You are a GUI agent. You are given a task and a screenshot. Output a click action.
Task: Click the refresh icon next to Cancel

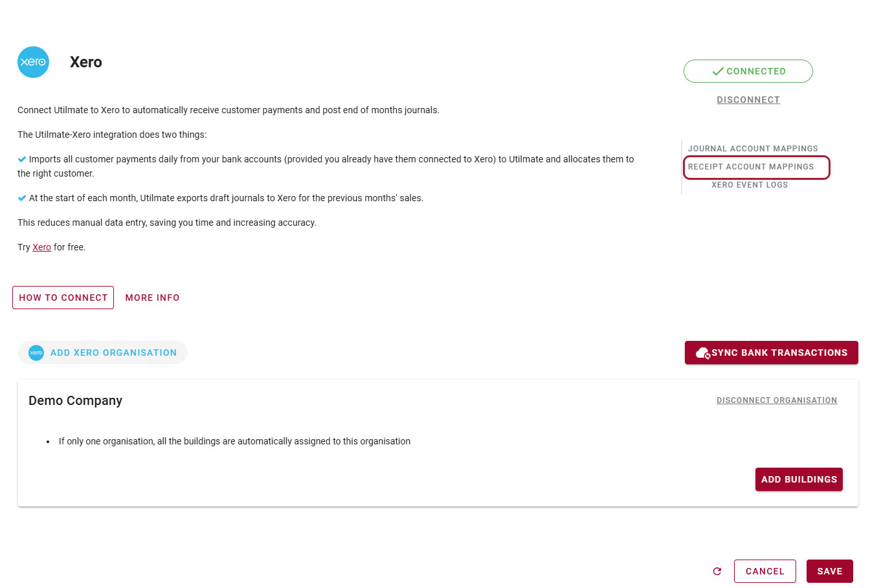coord(717,571)
